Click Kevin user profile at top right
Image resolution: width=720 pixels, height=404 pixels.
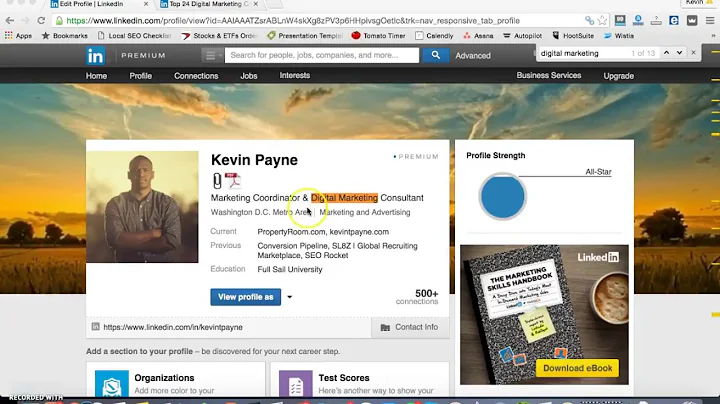click(x=698, y=3)
